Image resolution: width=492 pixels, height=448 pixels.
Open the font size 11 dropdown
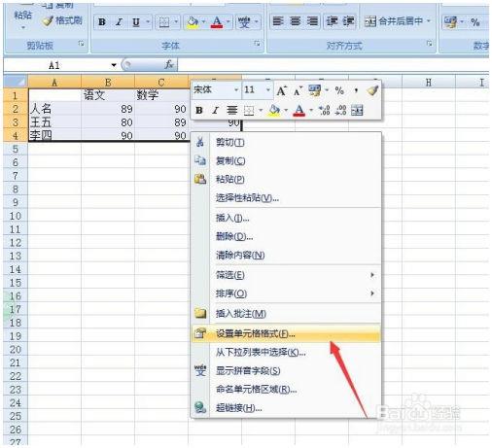point(267,90)
